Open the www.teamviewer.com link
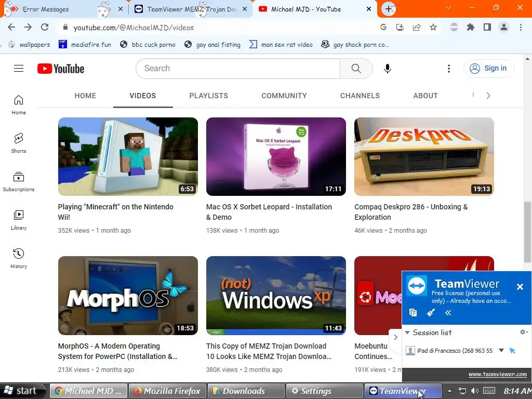 (497, 374)
